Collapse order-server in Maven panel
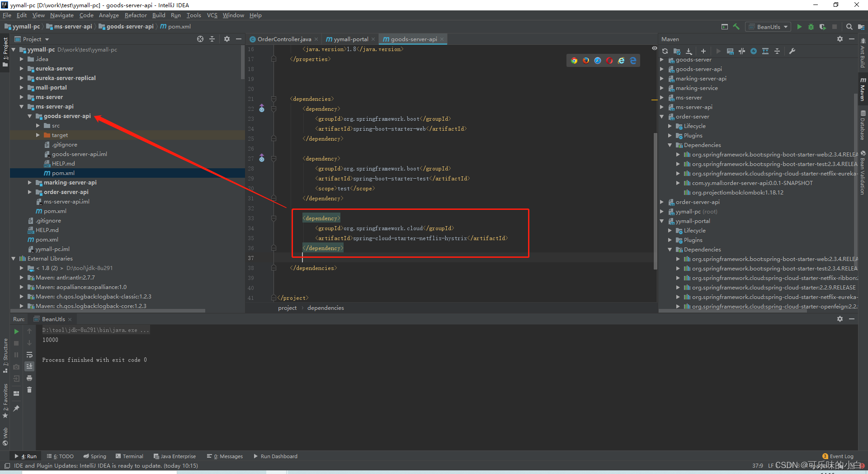Image resolution: width=868 pixels, height=474 pixels. pyautogui.click(x=661, y=117)
